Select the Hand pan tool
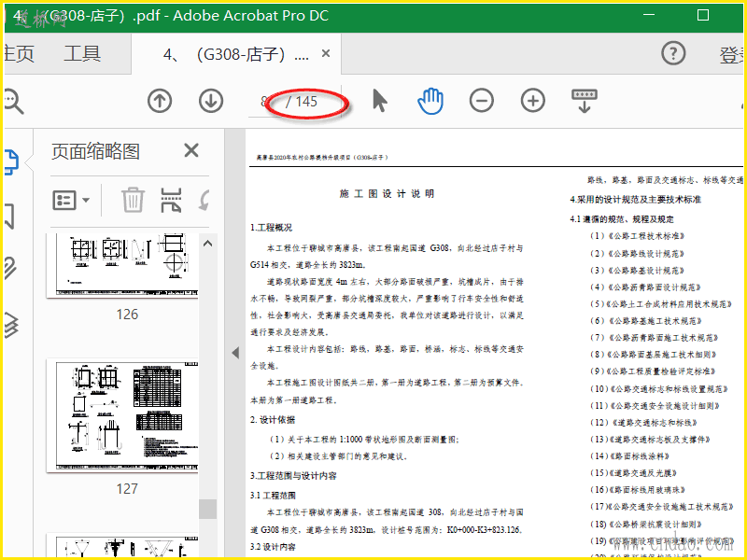This screenshot has width=747, height=560. point(430,101)
